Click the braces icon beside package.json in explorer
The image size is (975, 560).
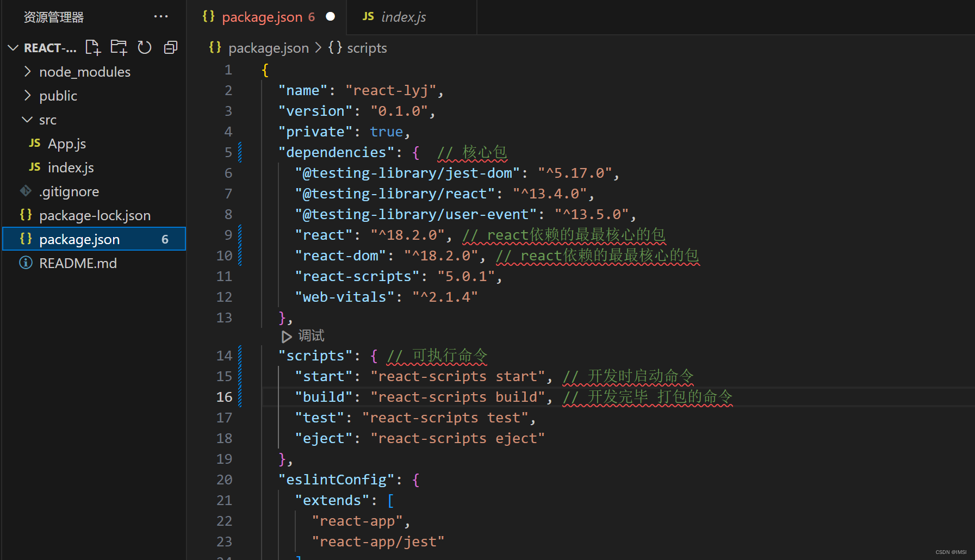[x=26, y=239]
